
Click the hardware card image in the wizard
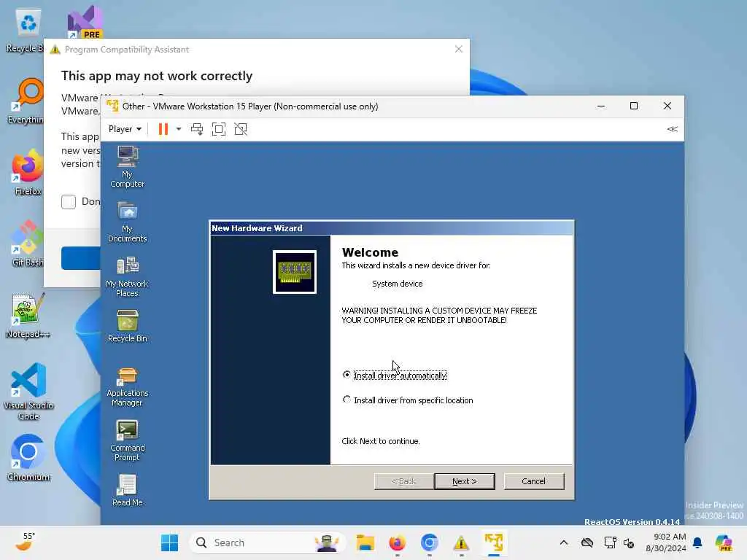295,272
